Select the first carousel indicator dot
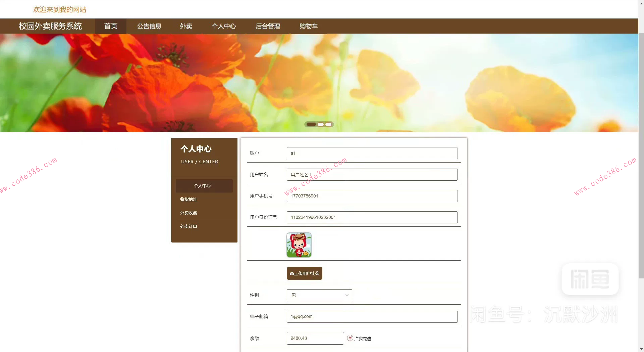The height and width of the screenshot is (352, 644). click(x=311, y=124)
